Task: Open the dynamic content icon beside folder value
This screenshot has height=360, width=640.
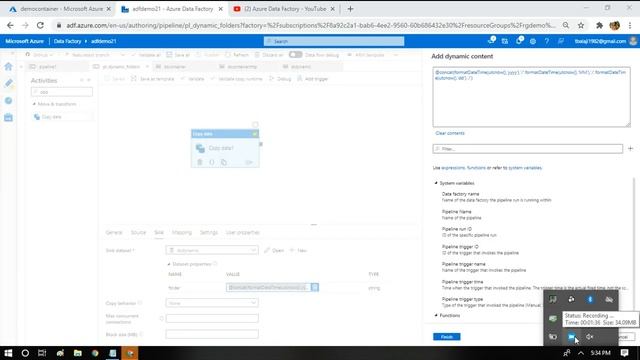Action: (x=315, y=287)
